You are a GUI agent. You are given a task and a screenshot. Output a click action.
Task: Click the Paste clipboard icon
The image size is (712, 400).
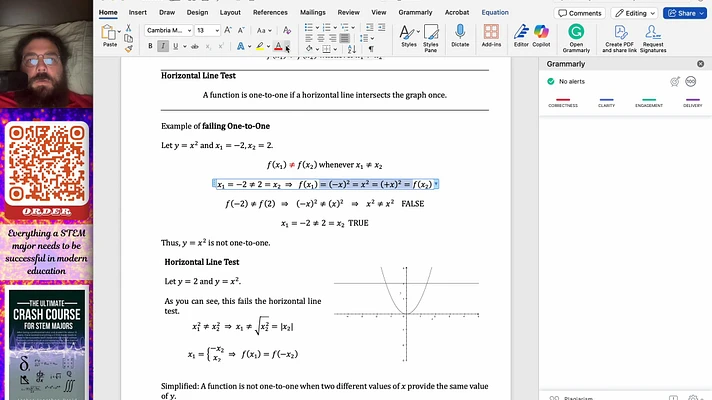pos(109,33)
